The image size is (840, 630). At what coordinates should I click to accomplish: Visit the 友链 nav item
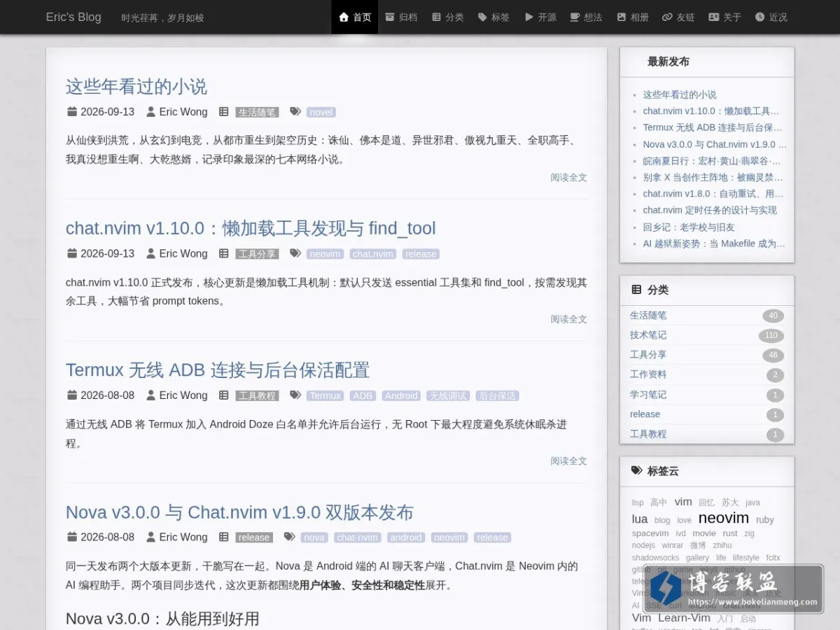click(x=678, y=17)
